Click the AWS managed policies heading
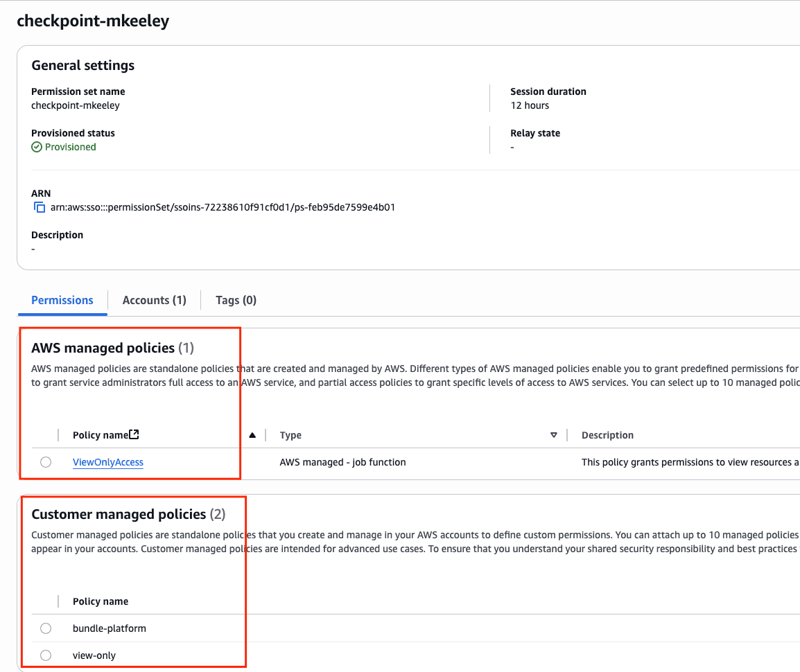Viewport: 800px width, 672px height. click(x=103, y=348)
